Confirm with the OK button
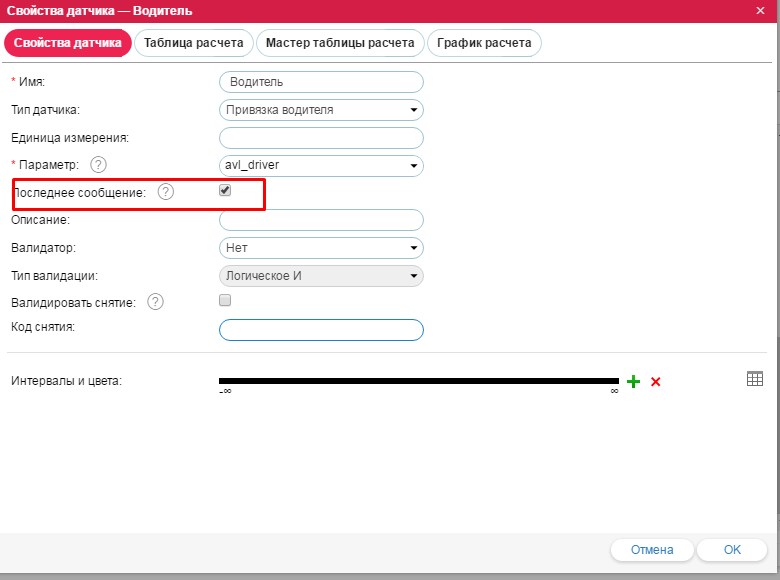780x580 pixels. tap(732, 550)
